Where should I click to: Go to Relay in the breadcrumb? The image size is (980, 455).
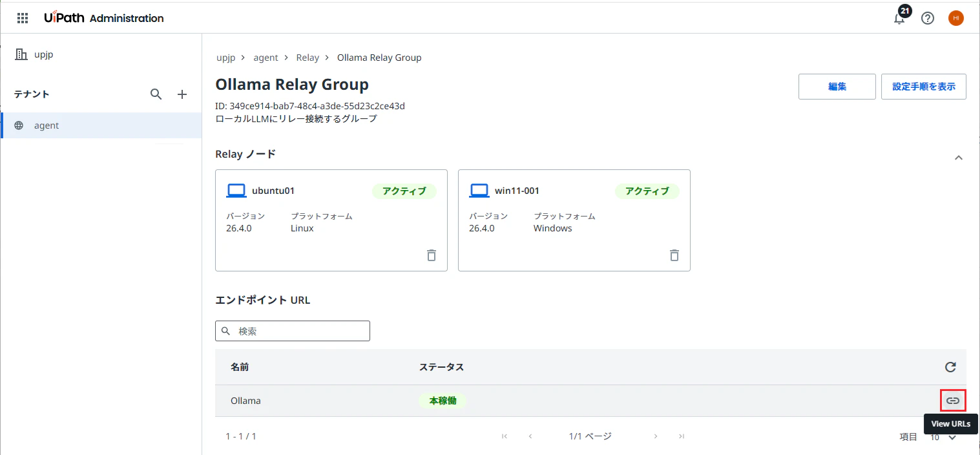click(x=308, y=58)
